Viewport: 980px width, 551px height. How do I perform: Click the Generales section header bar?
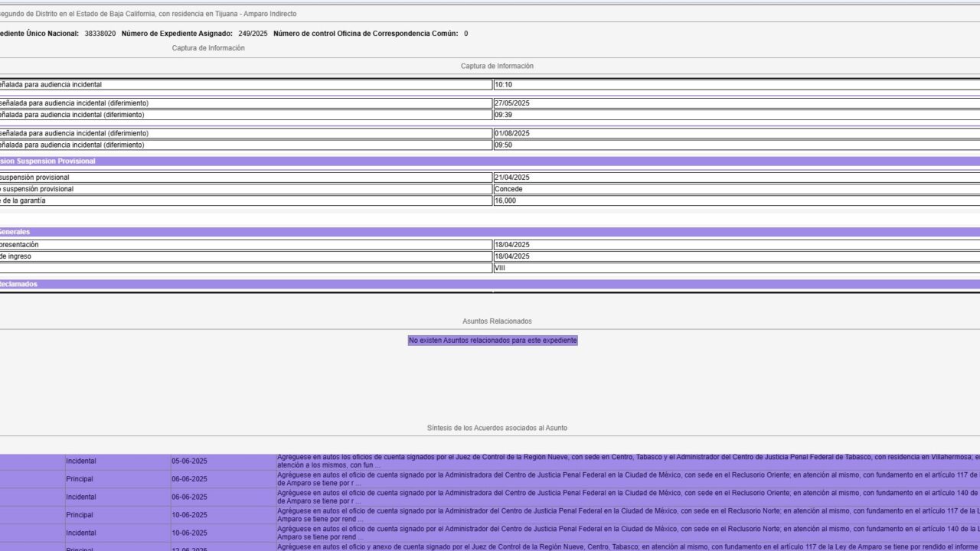tap(490, 232)
